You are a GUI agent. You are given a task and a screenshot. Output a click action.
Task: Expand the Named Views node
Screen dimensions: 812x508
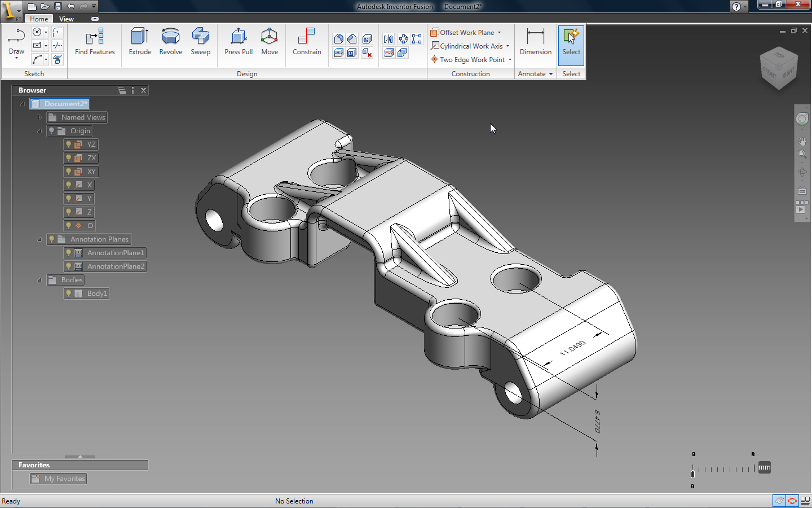pos(39,117)
